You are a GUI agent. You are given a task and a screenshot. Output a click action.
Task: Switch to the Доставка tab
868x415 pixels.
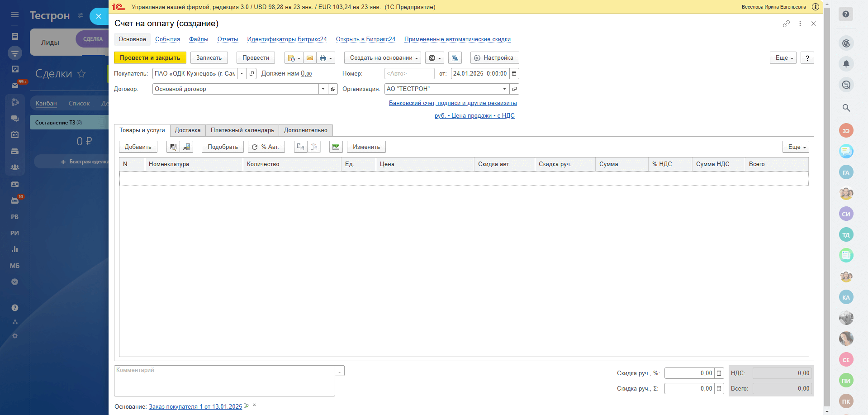click(188, 130)
